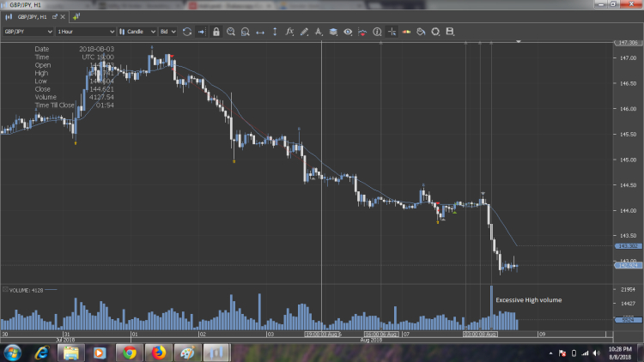This screenshot has height=362, width=644.
Task: Click the volume speaker tray icon
Action: pyautogui.click(x=597, y=353)
